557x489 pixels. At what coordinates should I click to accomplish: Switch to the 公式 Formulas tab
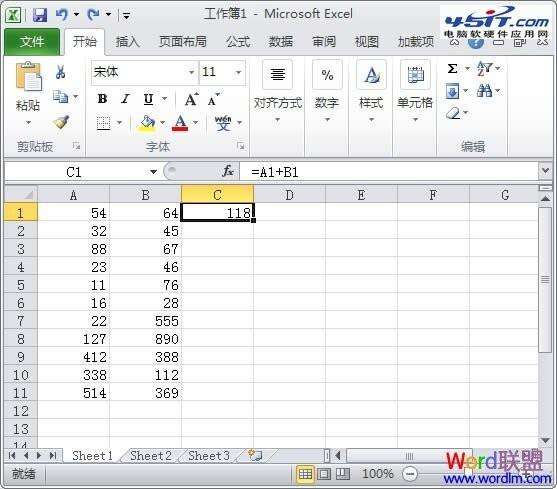238,42
